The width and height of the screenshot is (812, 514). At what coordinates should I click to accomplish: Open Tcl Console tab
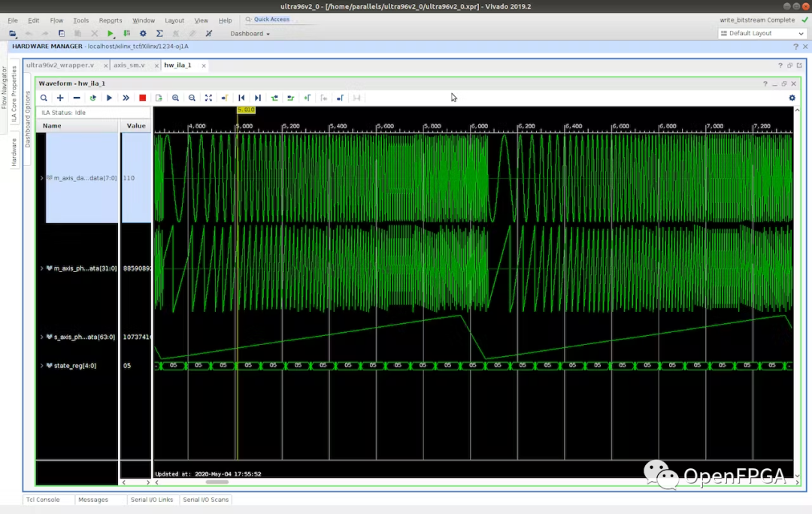click(x=43, y=500)
